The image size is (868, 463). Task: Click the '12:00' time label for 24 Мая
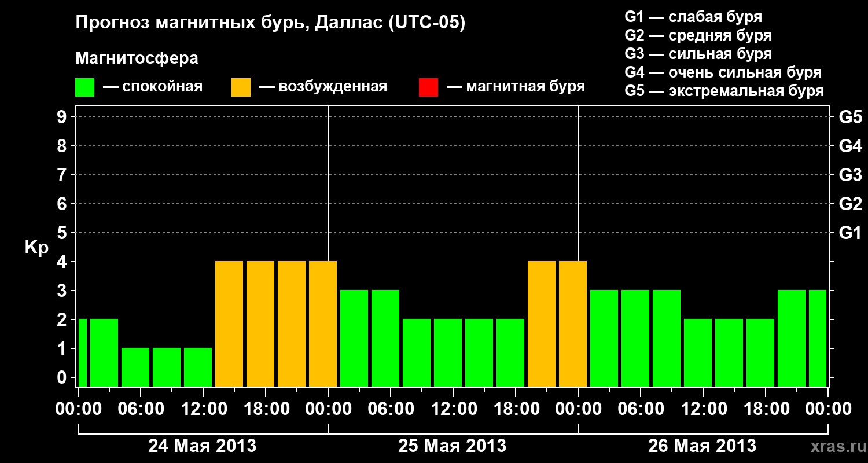(x=203, y=409)
